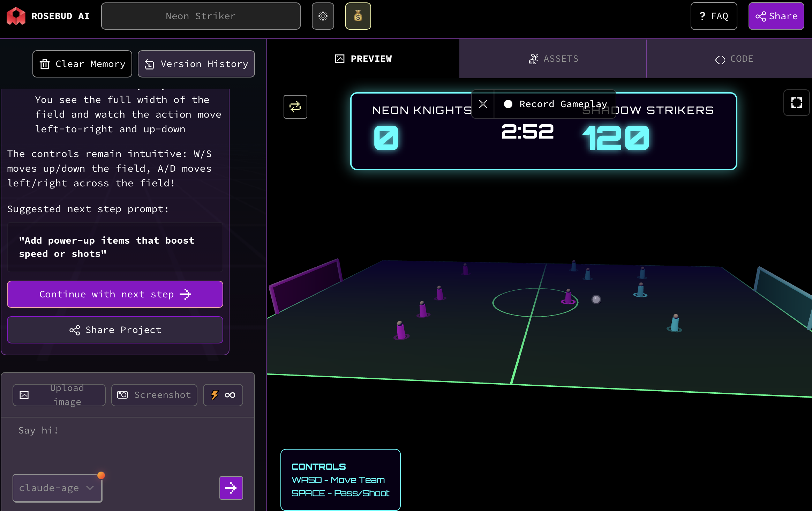This screenshot has width=812, height=511.
Task: Expand the claude-age model dropdown
Action: [57, 488]
